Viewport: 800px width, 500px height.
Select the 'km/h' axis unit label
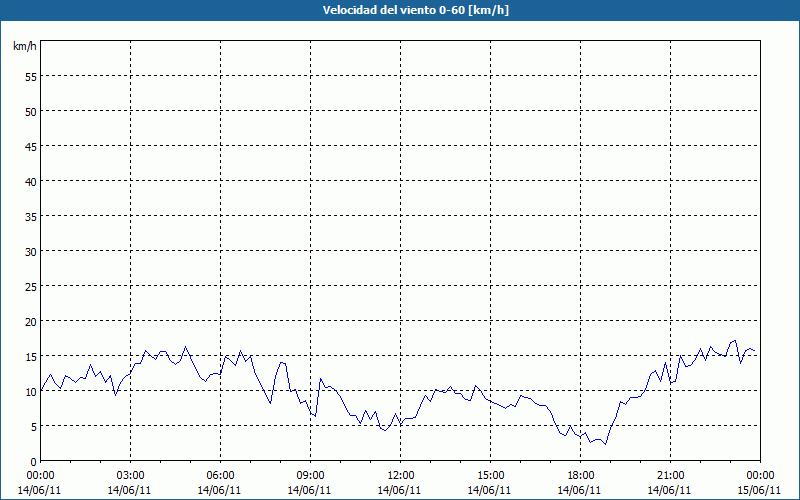click(24, 46)
